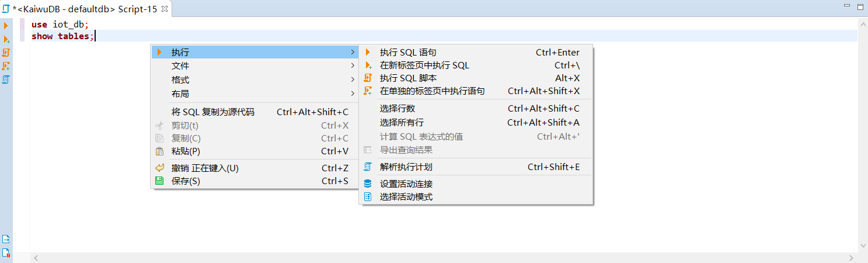Screen dimensions: 868x263
Task: Click 选择所有行 in the submenu
Action: (x=402, y=123)
